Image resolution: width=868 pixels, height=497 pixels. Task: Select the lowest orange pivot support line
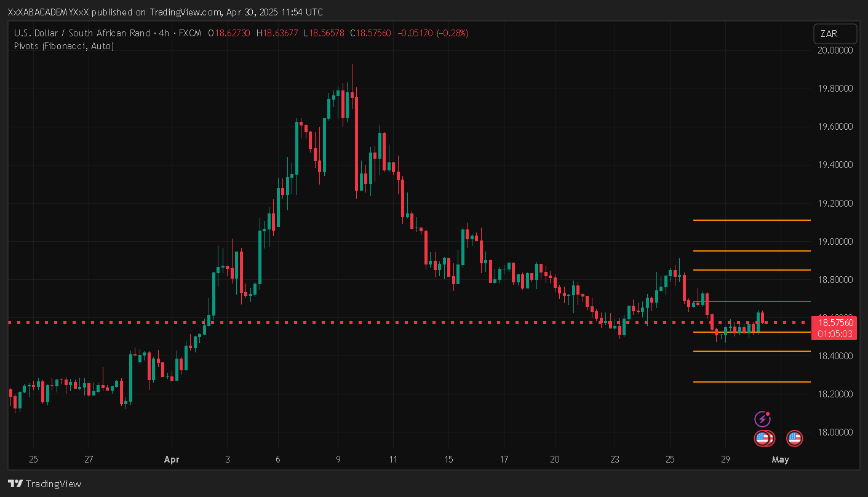tap(751, 382)
